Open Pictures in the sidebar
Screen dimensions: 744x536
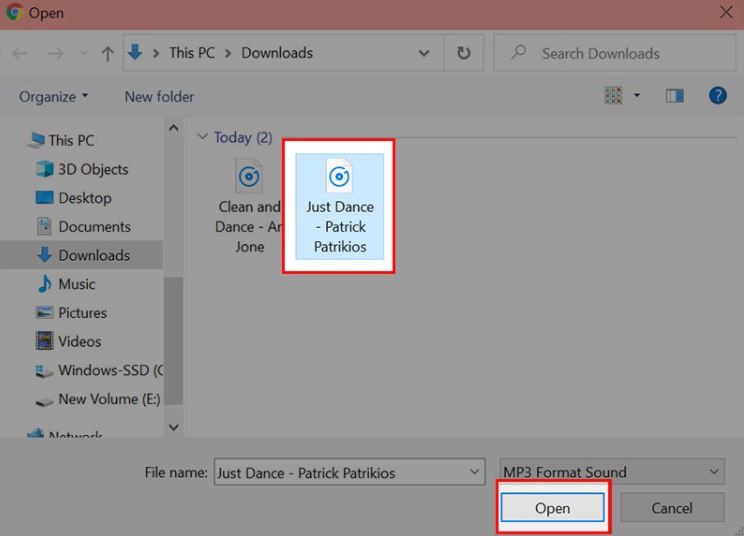(x=71, y=313)
